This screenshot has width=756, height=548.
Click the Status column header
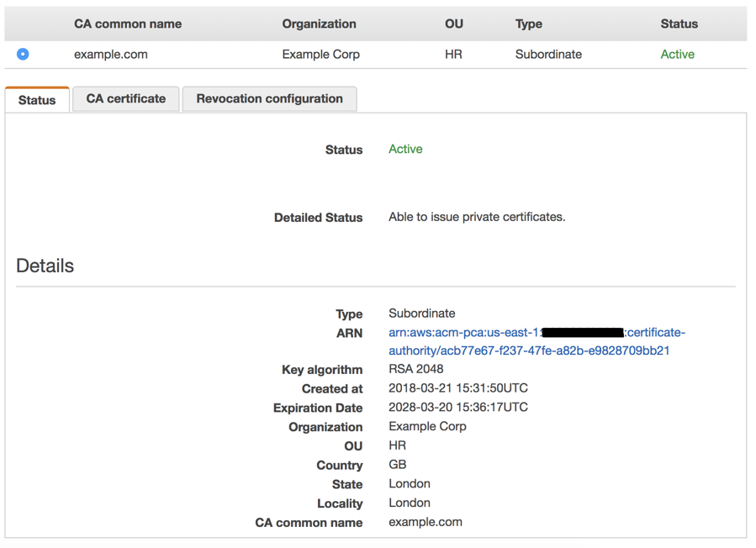click(x=679, y=24)
